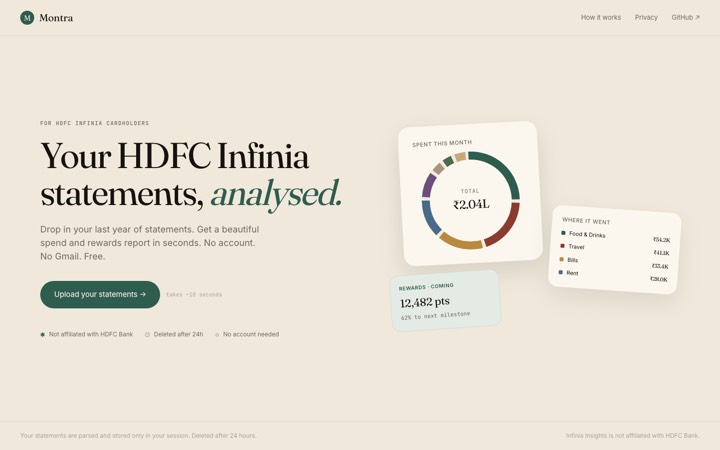The height and width of the screenshot is (450, 720).
Task: Click footer 'Infinia Insights is not affiliated' disclaimer
Action: coord(632,436)
